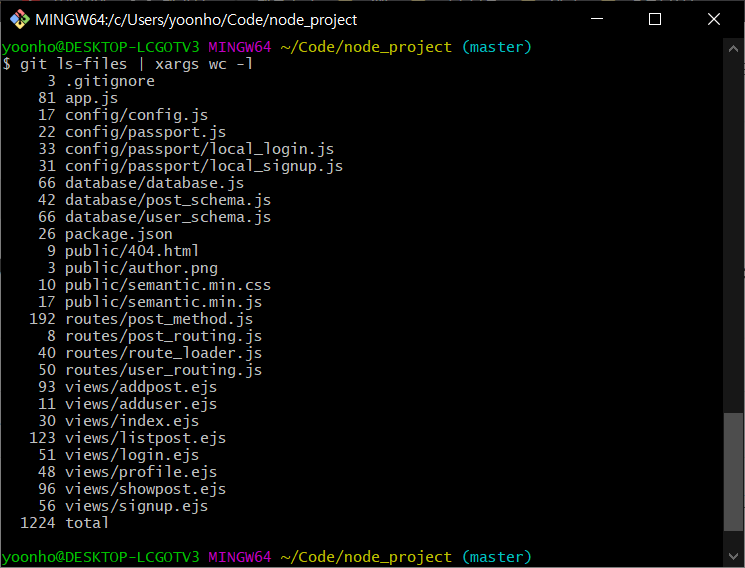Image resolution: width=745 pixels, height=568 pixels.
Task: Click 'views/profile.ejs' in the output
Action: pyautogui.click(x=141, y=472)
